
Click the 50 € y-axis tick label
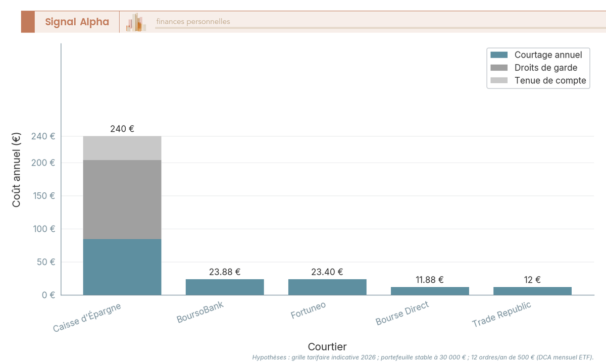tap(45, 262)
